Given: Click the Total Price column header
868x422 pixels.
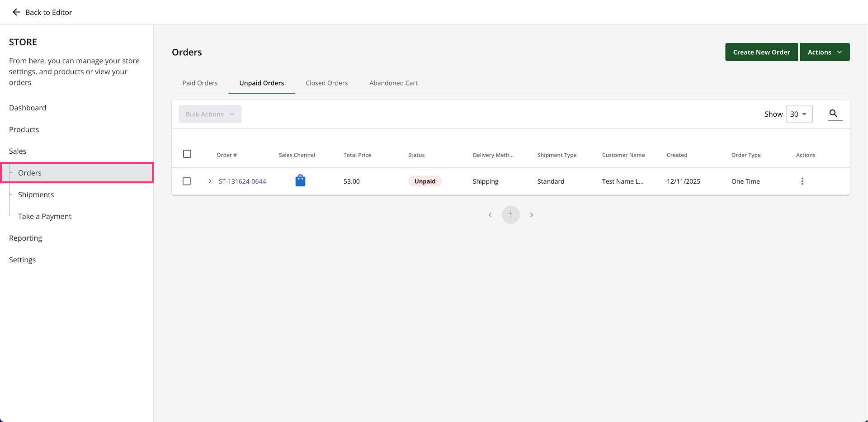Looking at the screenshot, I should pos(357,155).
